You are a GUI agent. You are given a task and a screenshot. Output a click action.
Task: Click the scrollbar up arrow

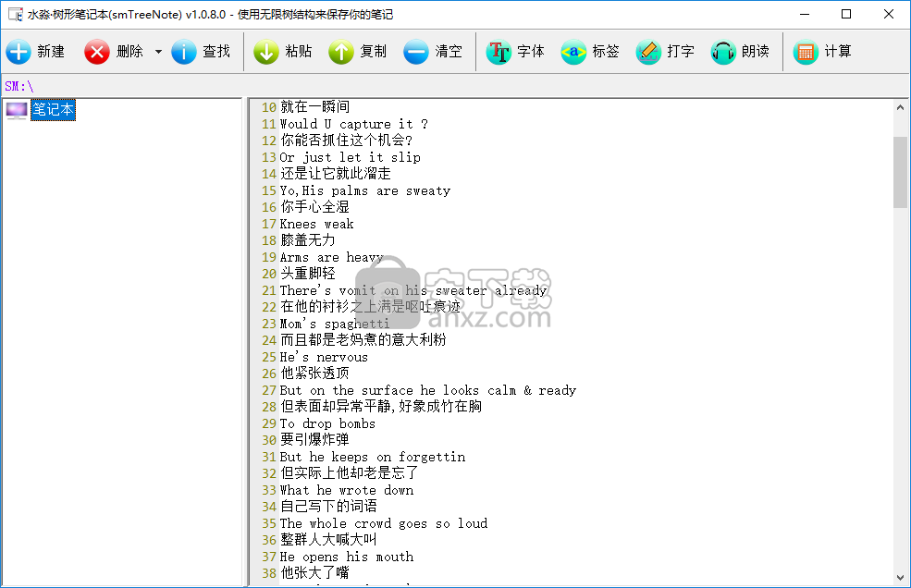(900, 107)
